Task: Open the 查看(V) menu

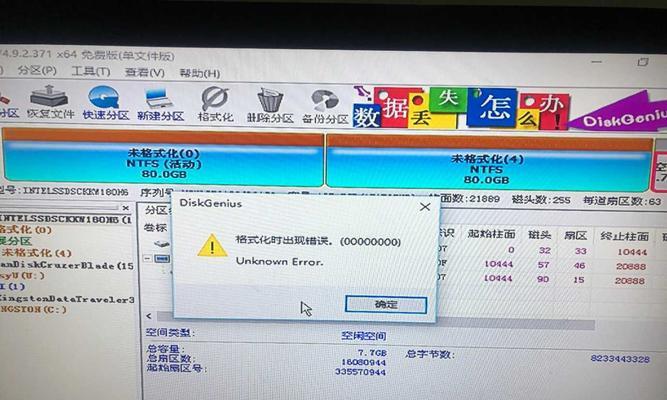Action: click(x=145, y=72)
